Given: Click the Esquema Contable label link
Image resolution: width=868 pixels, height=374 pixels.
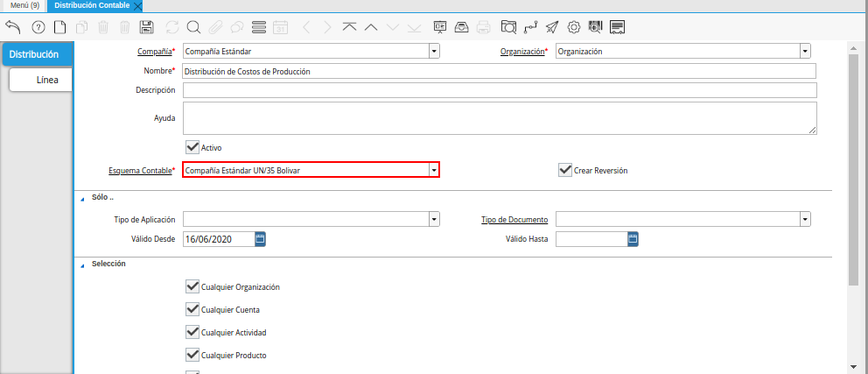Looking at the screenshot, I should [140, 171].
